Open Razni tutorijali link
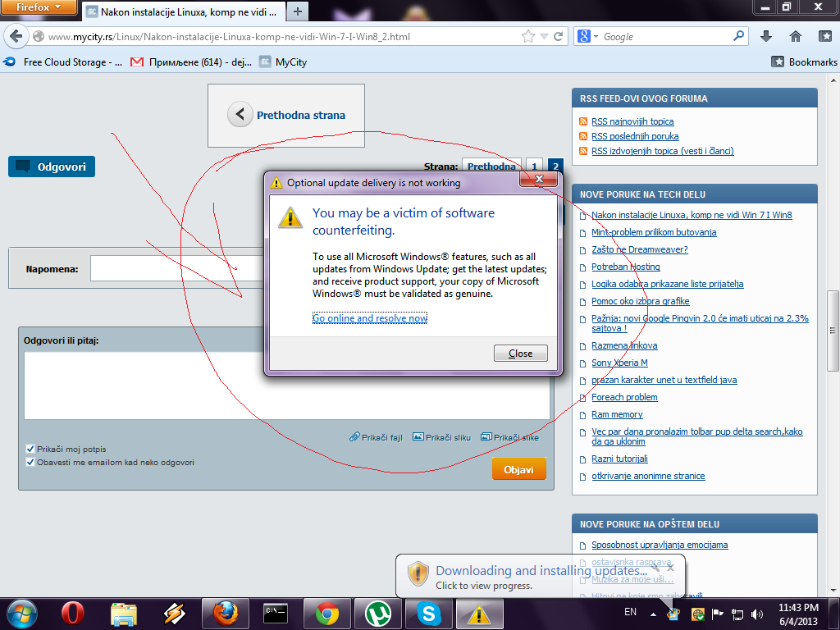The image size is (840, 630). [620, 459]
